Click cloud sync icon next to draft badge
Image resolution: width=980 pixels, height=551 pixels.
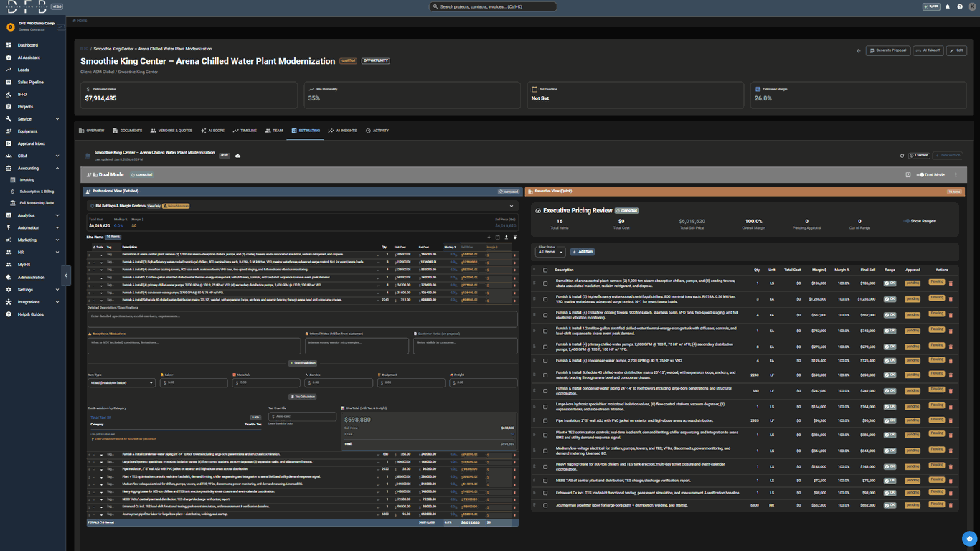(x=237, y=155)
